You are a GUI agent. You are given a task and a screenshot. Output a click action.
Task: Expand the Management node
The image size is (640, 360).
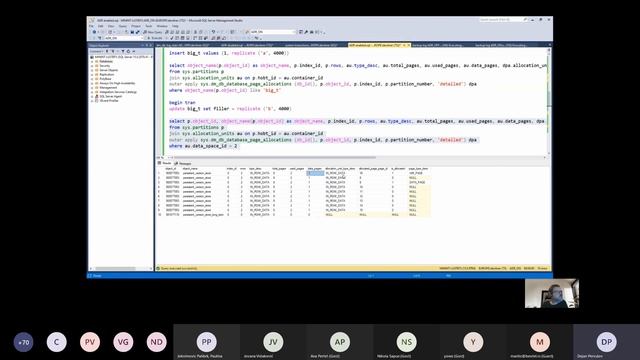click(92, 88)
